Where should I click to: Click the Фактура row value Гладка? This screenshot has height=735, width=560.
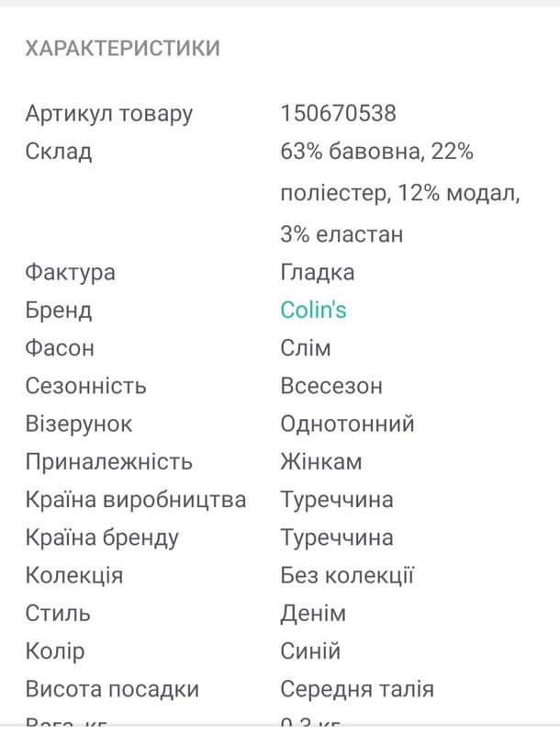click(318, 273)
